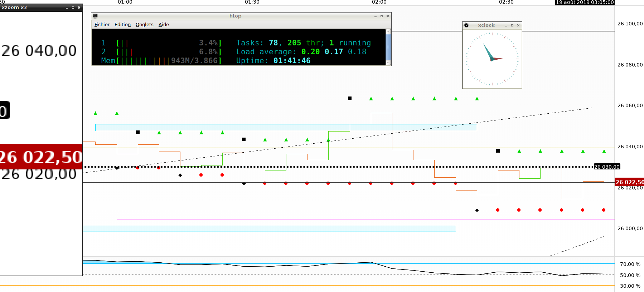Image resolution: width=644 pixels, height=292 pixels.
Task: Open the Onglets menu
Action: (x=144, y=25)
